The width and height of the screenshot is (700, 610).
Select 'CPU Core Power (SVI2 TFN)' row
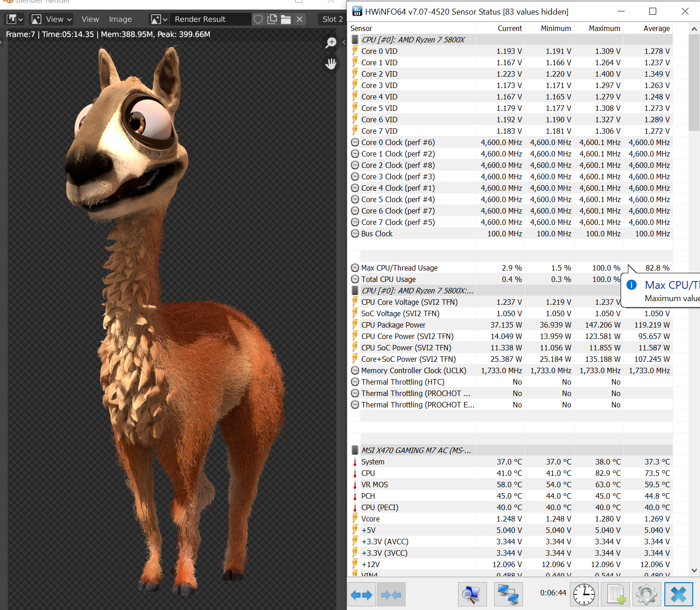[510, 336]
